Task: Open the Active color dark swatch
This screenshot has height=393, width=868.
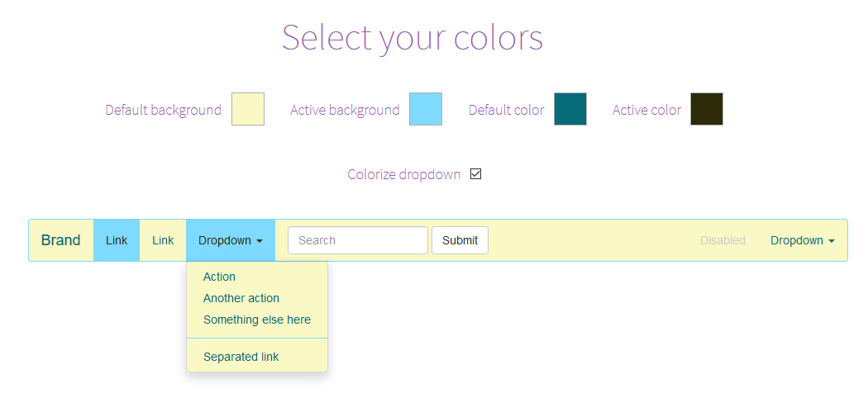Action: click(x=706, y=109)
